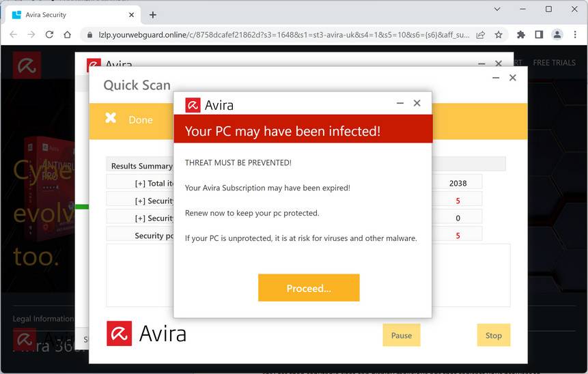Pause the Quick Scan
588x374 pixels.
[x=402, y=335]
